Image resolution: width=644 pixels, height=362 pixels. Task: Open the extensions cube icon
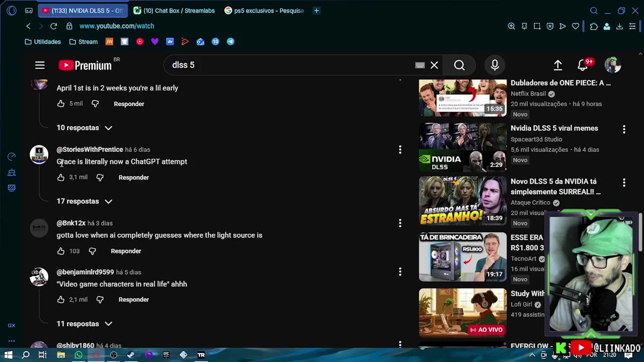click(x=594, y=26)
